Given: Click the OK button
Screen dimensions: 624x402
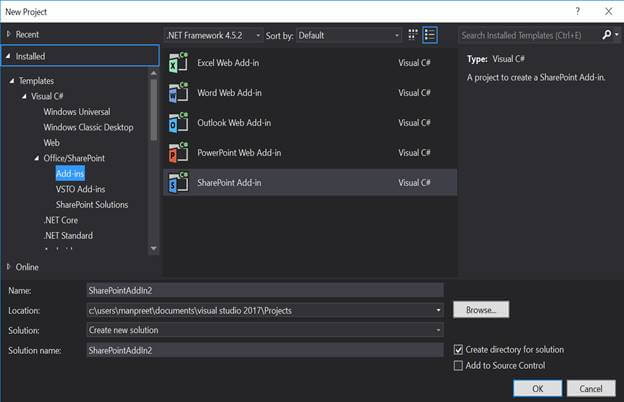Looking at the screenshot, I should coord(538,388).
